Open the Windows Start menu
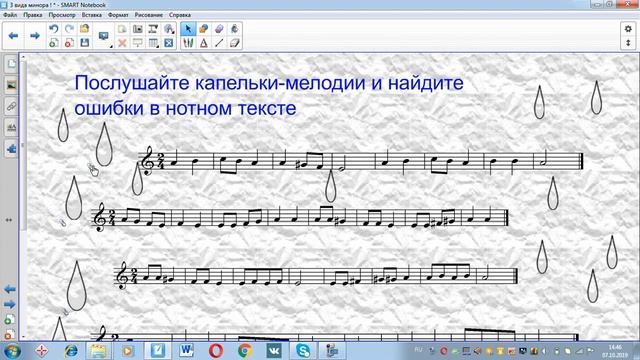This screenshot has height=360, width=640. 12,351
